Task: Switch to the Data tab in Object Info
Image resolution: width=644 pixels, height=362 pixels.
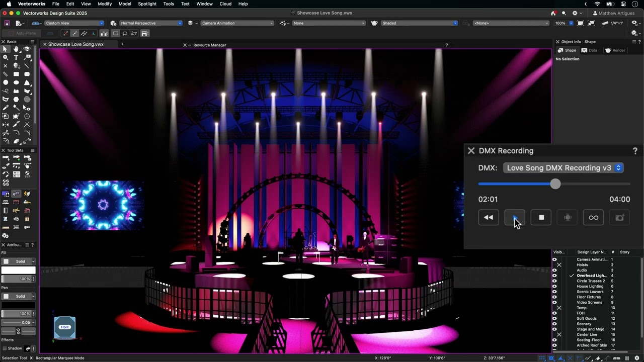Action: (589, 50)
